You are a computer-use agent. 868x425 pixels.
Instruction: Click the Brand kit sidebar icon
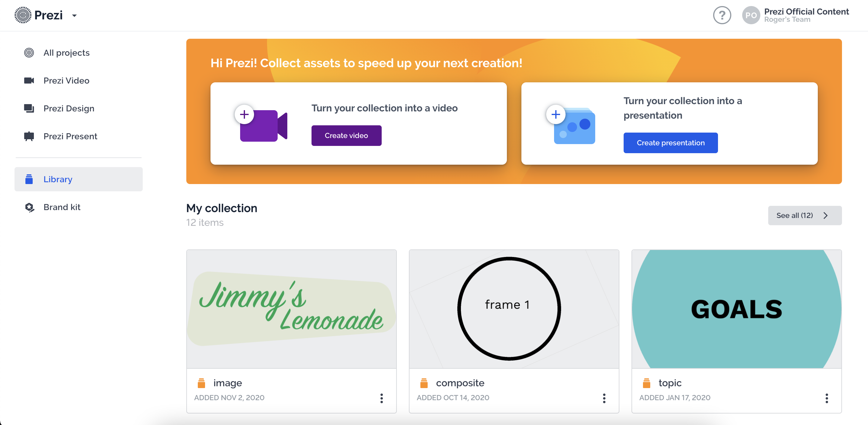(x=29, y=207)
